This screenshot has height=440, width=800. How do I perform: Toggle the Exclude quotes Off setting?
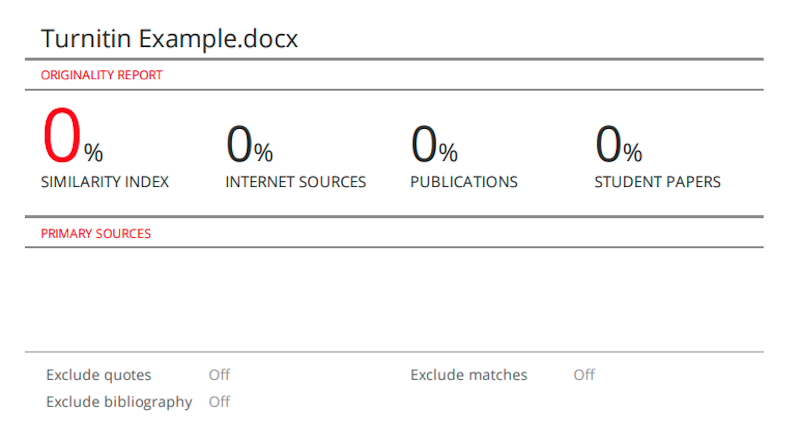pyautogui.click(x=219, y=375)
